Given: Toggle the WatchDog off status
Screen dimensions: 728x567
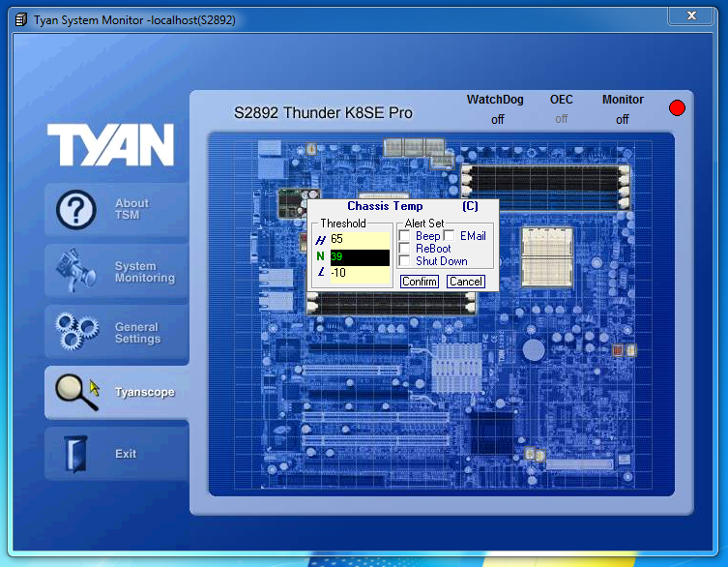Looking at the screenshot, I should coord(498,120).
